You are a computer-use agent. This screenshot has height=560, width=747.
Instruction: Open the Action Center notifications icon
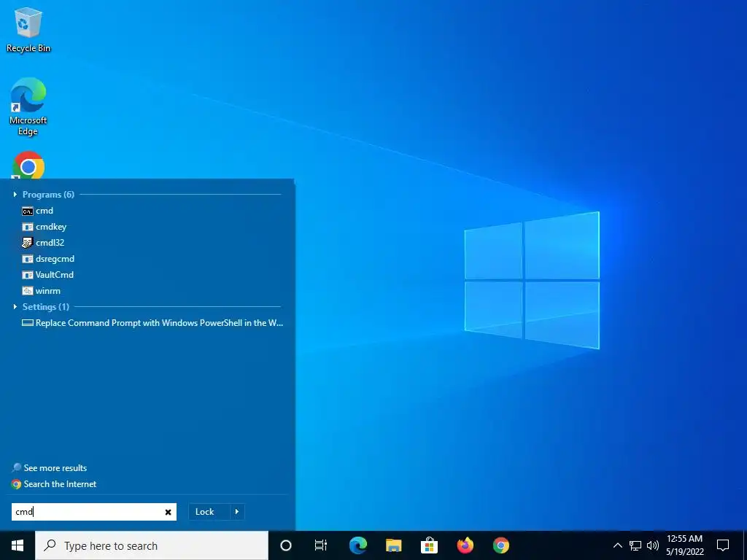[x=723, y=545]
